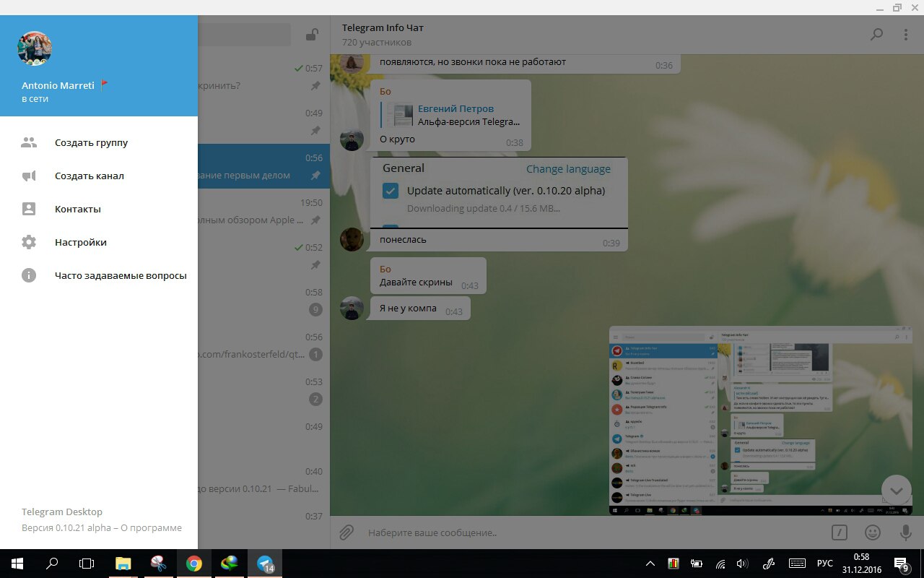This screenshot has height=578, width=924.
Task: Click pin icon on 0:57 chat
Action: coord(315,86)
